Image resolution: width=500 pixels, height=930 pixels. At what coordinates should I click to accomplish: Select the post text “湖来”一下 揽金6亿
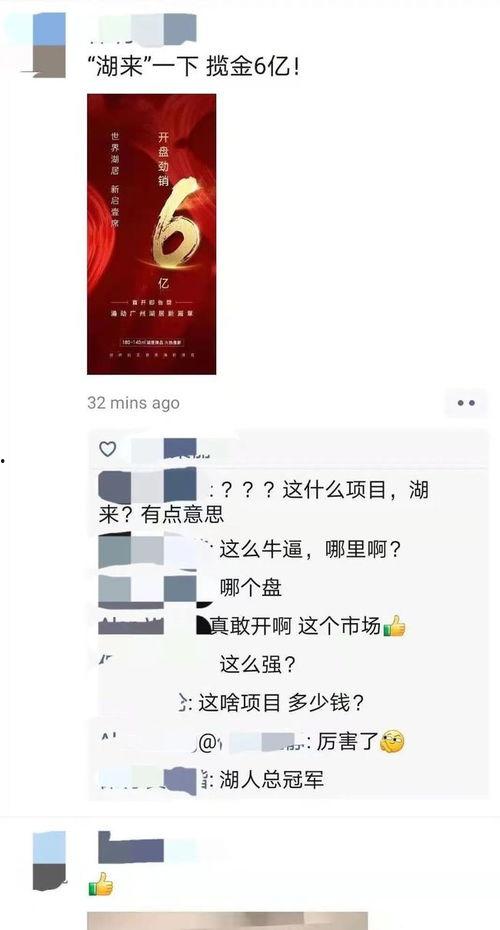tap(193, 67)
